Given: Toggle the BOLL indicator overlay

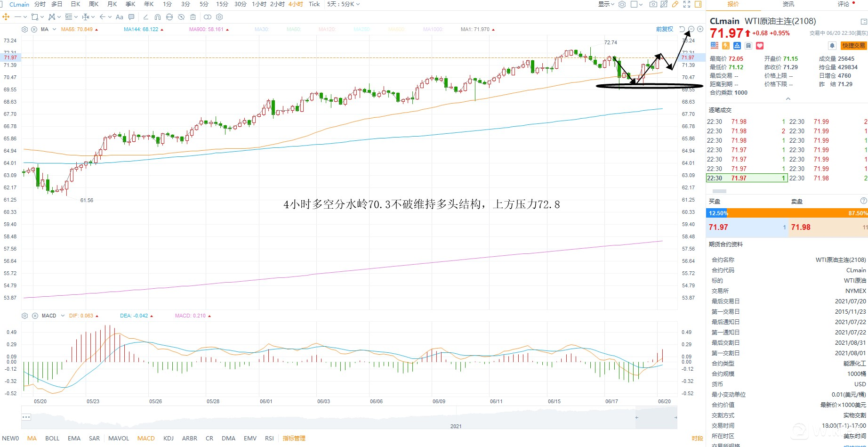Looking at the screenshot, I should 52,438.
